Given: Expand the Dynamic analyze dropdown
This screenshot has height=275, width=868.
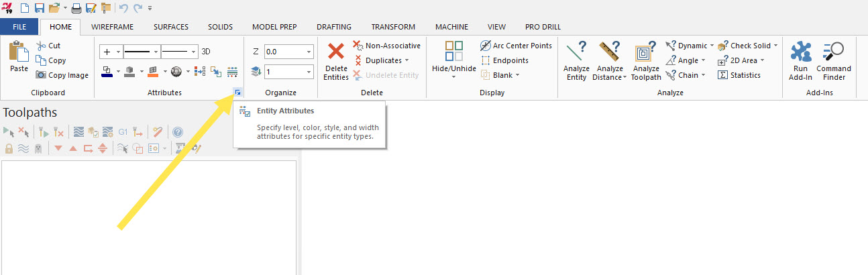Looking at the screenshot, I should (x=710, y=46).
